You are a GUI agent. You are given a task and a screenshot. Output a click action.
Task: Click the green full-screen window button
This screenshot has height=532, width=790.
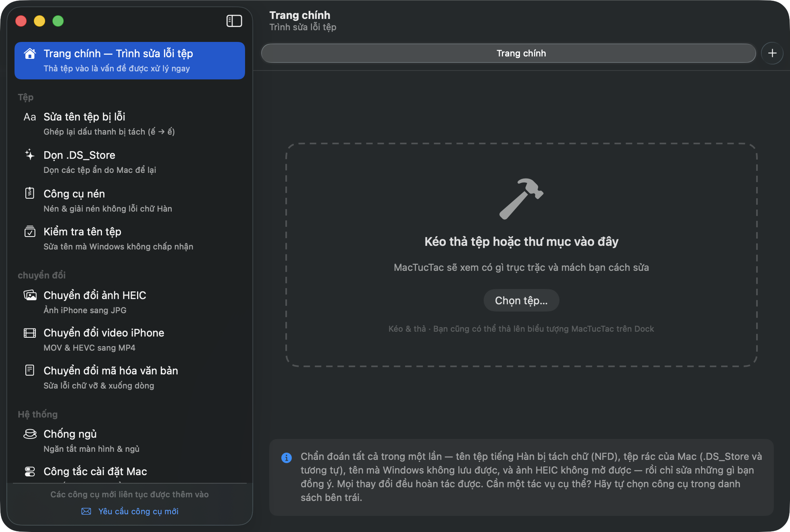click(x=58, y=21)
